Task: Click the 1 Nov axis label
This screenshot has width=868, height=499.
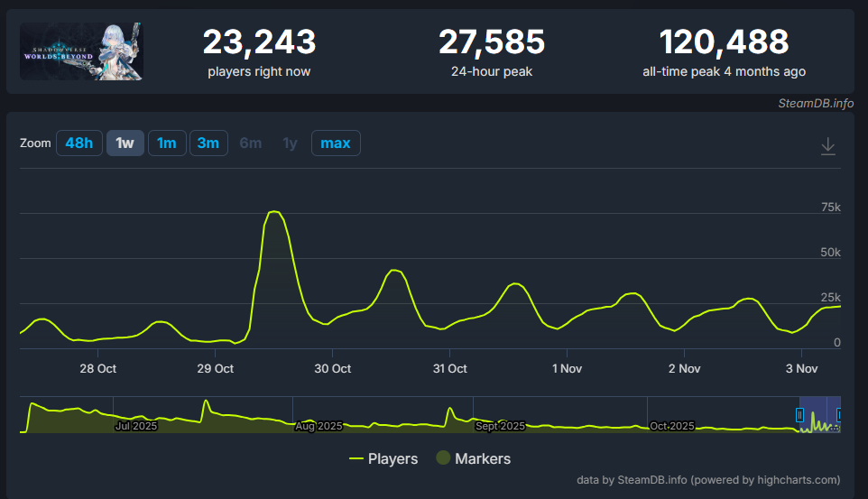Action: [x=567, y=369]
